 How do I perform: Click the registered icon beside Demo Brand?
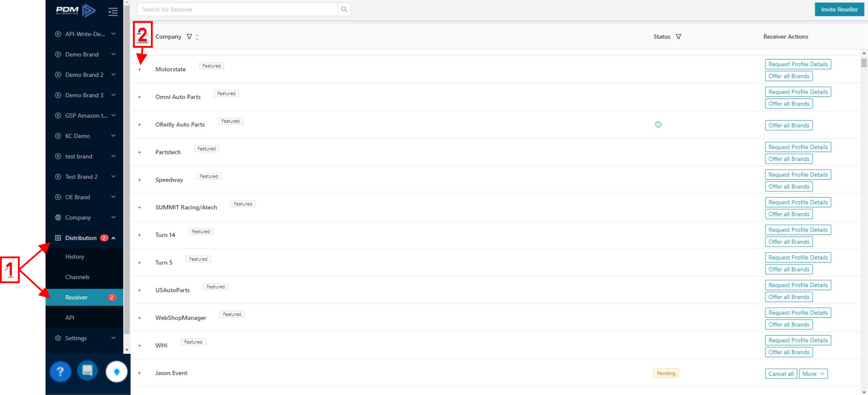[x=58, y=54]
